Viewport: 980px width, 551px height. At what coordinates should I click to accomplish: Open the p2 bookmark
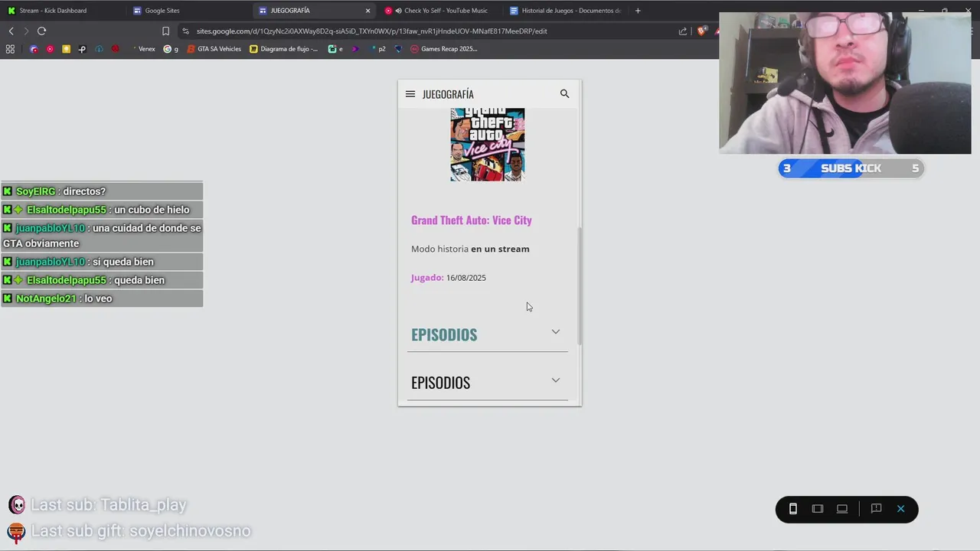(x=378, y=49)
